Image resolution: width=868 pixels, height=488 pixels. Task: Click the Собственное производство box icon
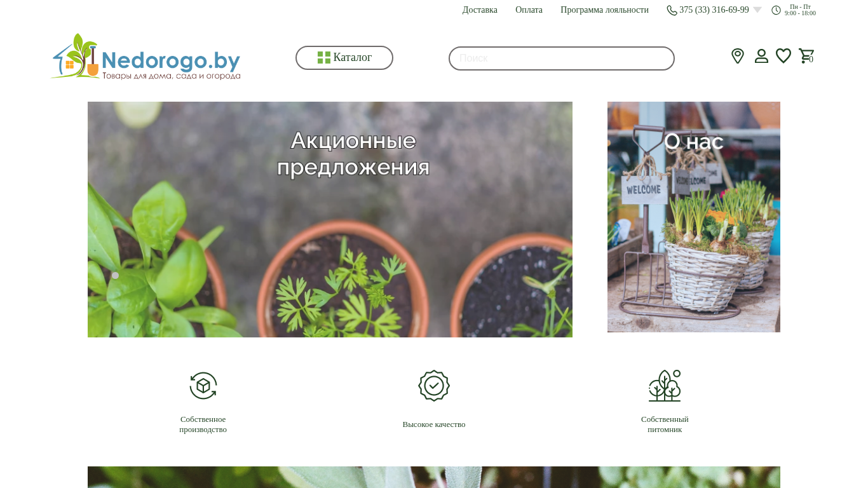[x=203, y=386]
